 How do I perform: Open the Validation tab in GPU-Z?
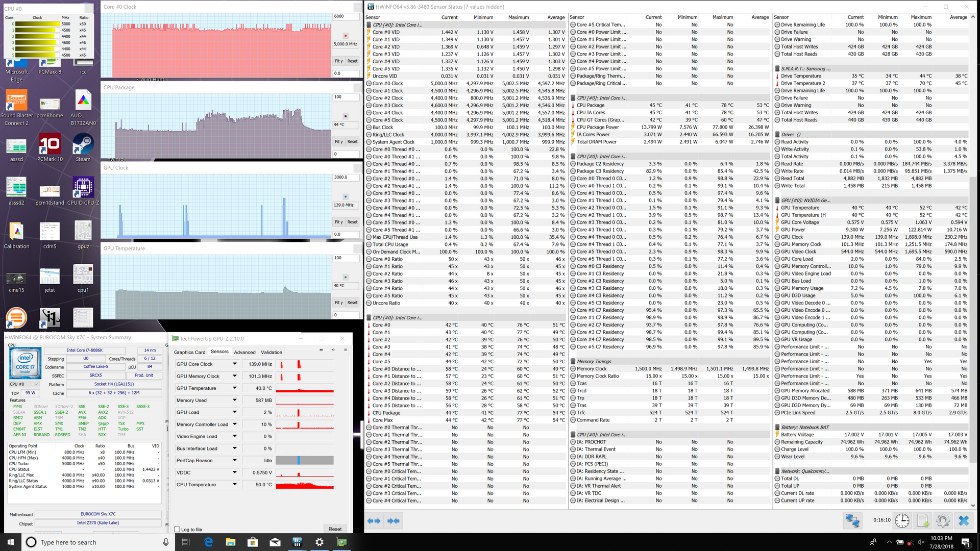271,352
